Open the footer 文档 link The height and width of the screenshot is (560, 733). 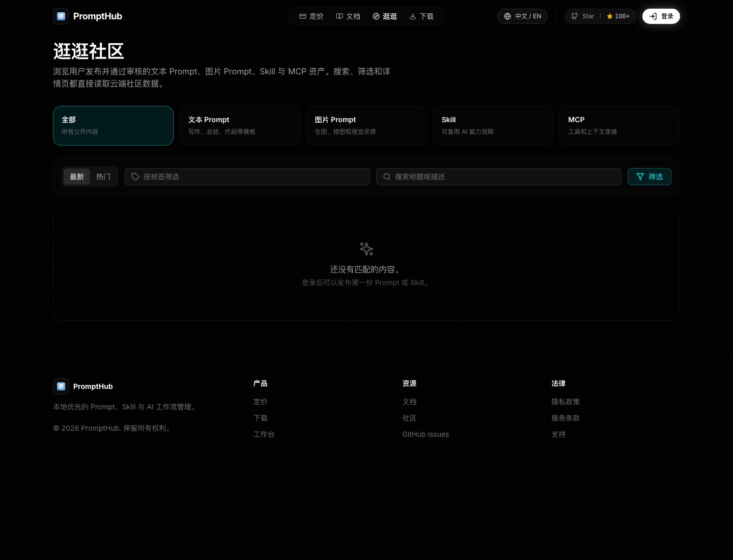[410, 402]
